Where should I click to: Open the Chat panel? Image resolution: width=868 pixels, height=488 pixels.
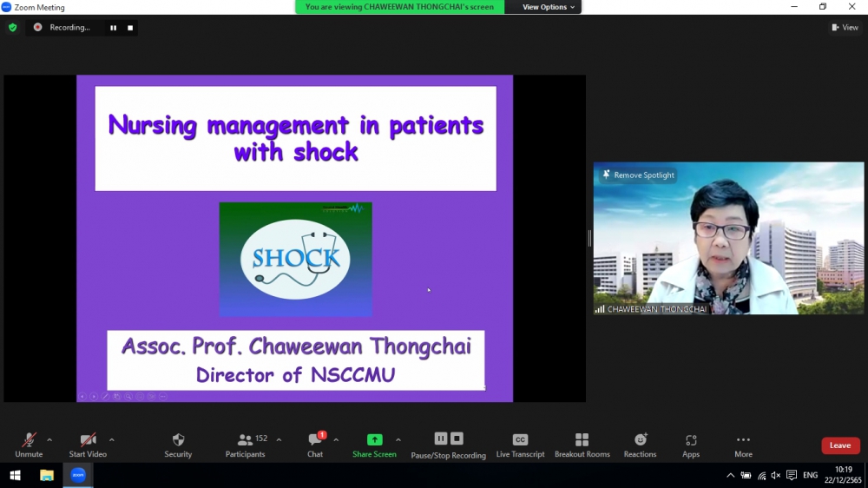315,445
